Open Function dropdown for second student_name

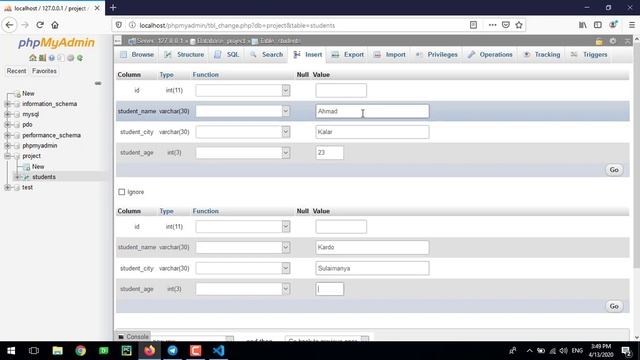(x=243, y=247)
